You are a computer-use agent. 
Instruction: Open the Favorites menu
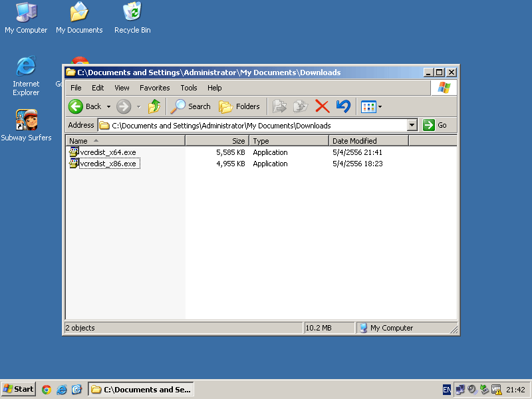pos(155,88)
